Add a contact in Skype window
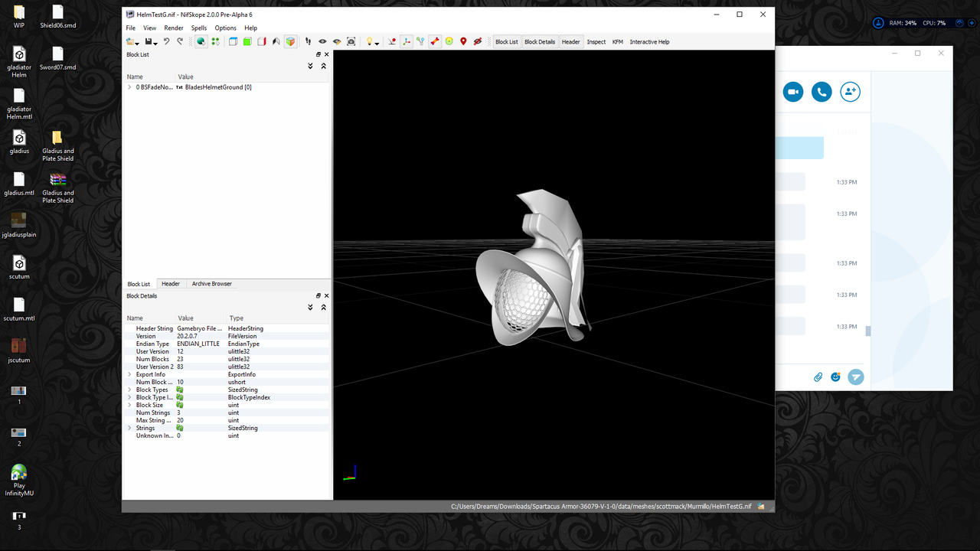Screen dimensions: 980x551 pos(850,92)
